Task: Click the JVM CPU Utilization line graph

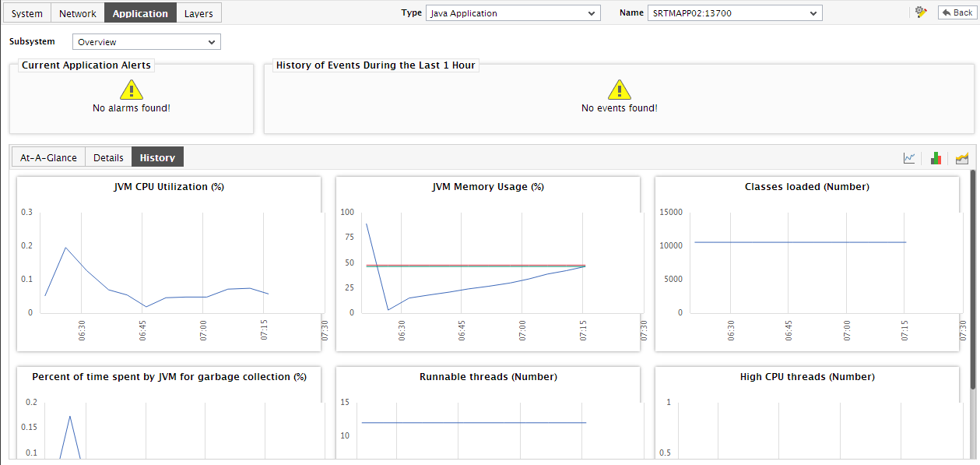Action: coord(156,277)
